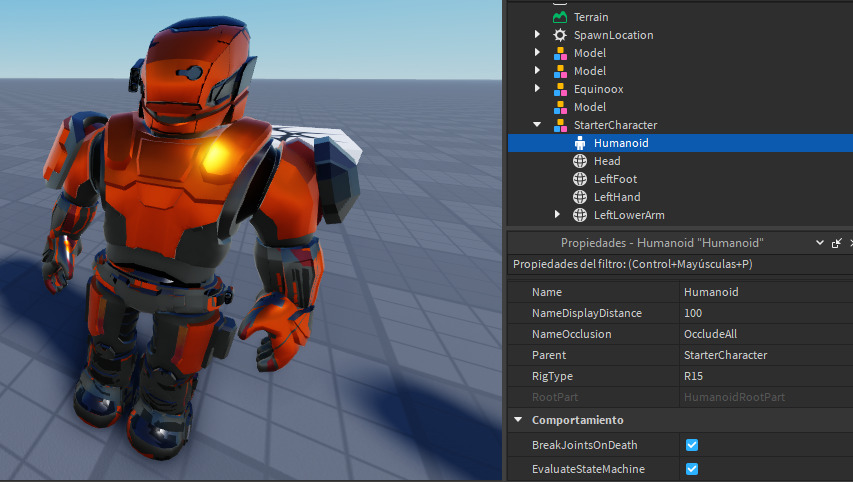Expand the SpawnLocation tree node
The height and width of the screenshot is (482, 853).
[537, 34]
